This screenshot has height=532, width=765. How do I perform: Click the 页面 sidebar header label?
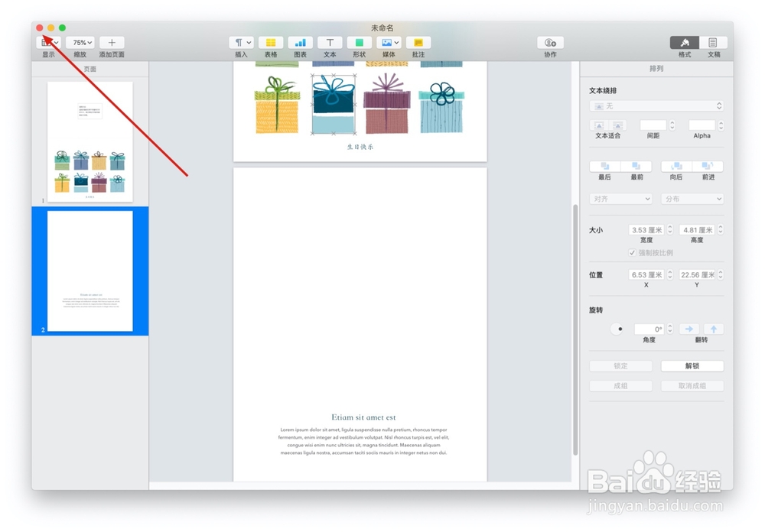coord(90,70)
